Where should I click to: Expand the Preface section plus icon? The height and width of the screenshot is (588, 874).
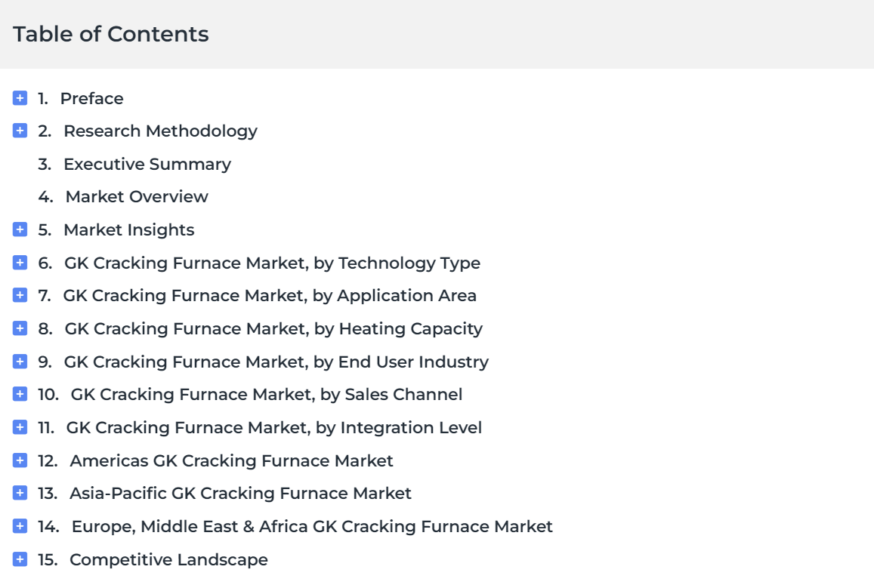point(20,98)
